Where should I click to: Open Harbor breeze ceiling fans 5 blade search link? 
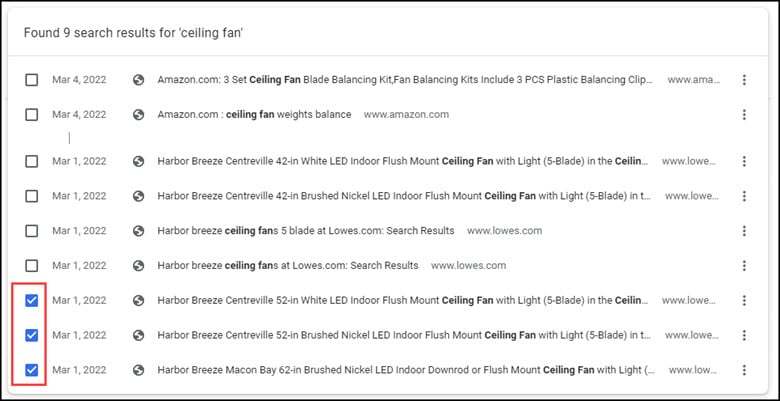[306, 231]
